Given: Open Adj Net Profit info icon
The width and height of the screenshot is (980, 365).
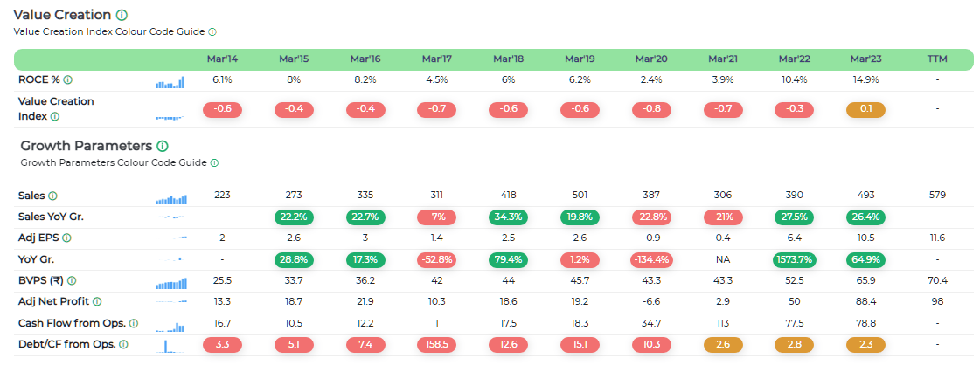Looking at the screenshot, I should point(96,302).
